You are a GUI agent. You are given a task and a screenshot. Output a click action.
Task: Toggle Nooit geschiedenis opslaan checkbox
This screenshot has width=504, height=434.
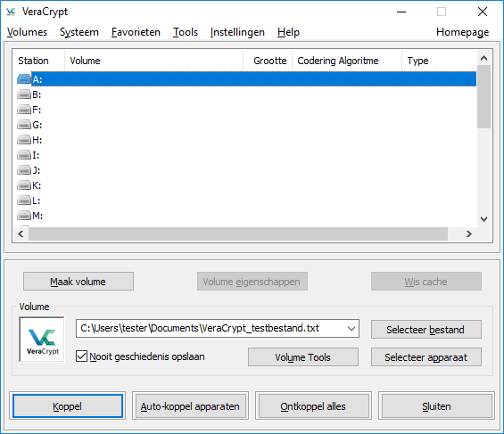click(x=81, y=356)
